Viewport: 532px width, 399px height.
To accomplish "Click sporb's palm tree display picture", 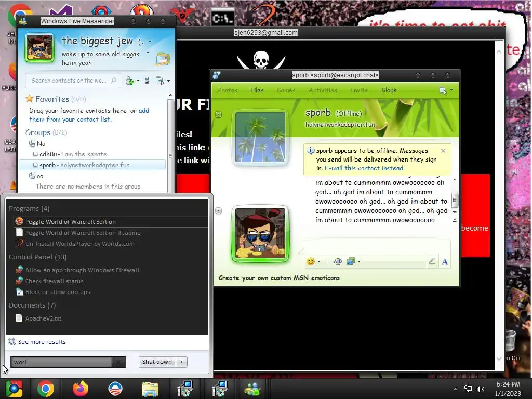I will click(x=260, y=137).
